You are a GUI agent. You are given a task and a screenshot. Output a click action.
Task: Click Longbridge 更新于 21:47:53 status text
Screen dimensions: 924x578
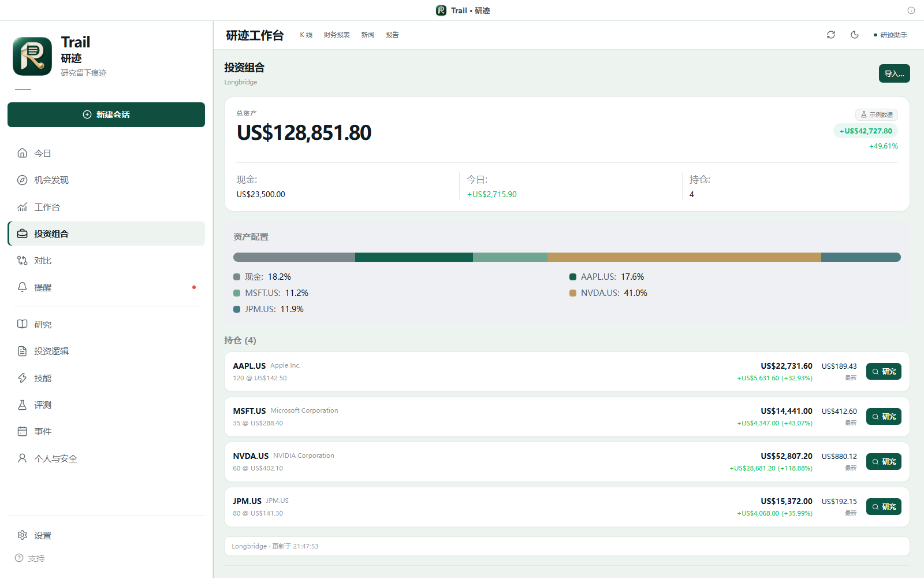point(275,546)
